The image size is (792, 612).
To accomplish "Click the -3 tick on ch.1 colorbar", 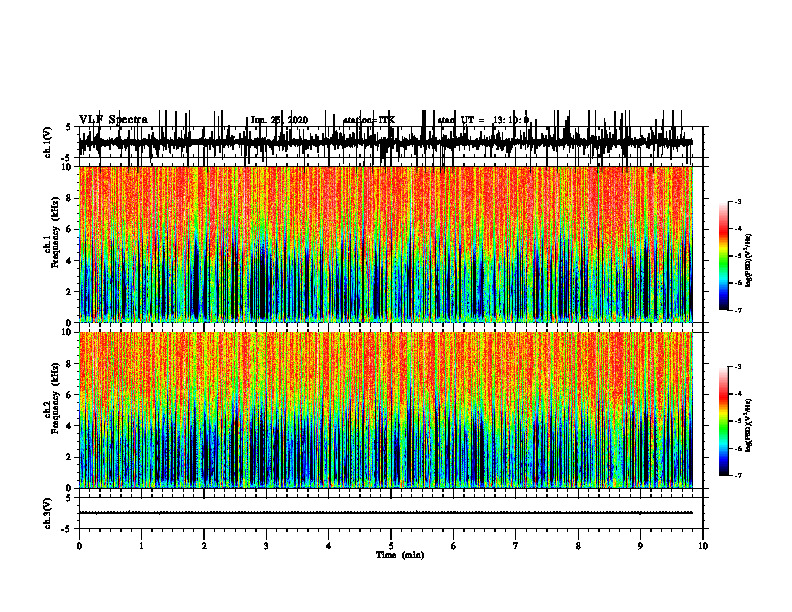I will point(738,201).
